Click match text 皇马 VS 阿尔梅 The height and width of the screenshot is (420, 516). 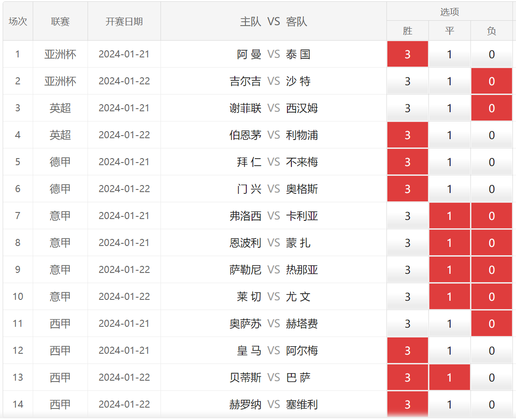pos(277,351)
